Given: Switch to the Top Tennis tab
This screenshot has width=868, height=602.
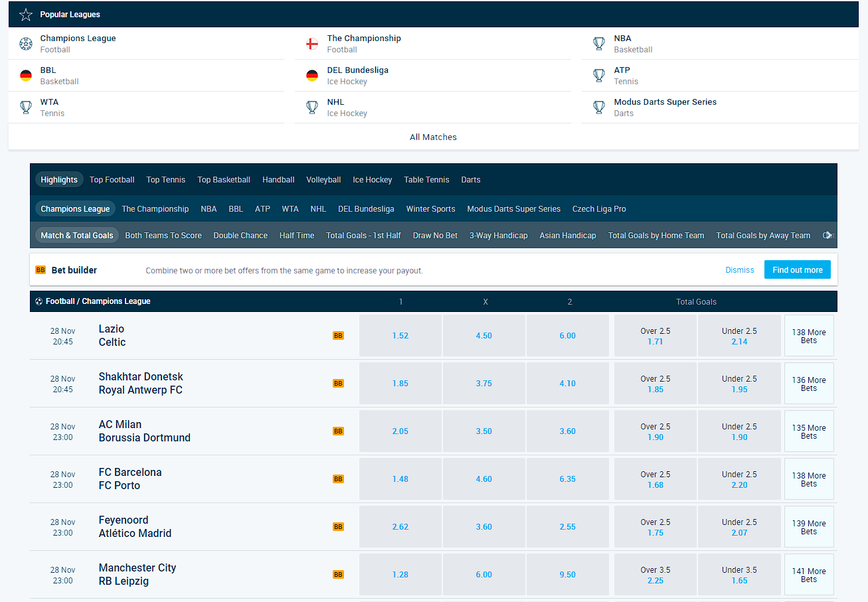Looking at the screenshot, I should click(x=166, y=180).
